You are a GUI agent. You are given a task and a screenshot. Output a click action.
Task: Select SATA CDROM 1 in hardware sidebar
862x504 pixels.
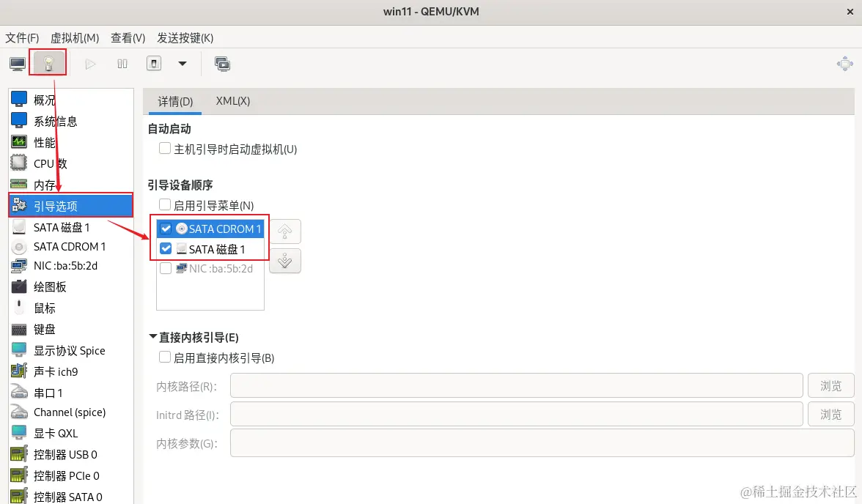(x=71, y=247)
